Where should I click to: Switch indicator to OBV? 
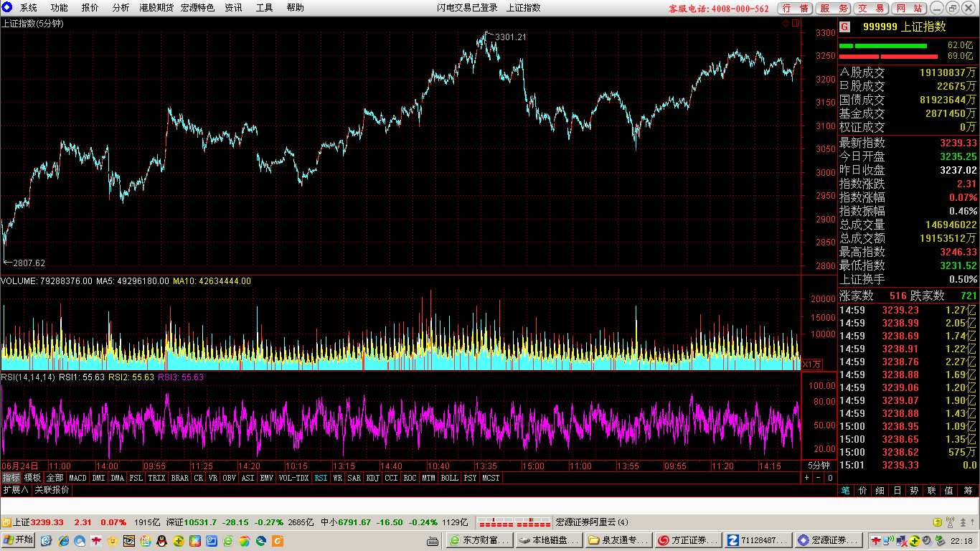pyautogui.click(x=229, y=477)
